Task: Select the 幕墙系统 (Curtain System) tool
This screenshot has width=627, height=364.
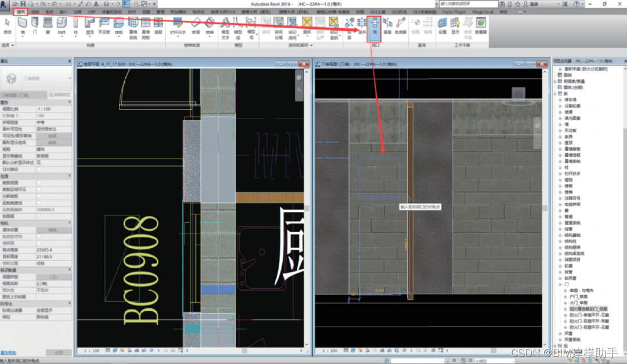Action: click(133, 28)
